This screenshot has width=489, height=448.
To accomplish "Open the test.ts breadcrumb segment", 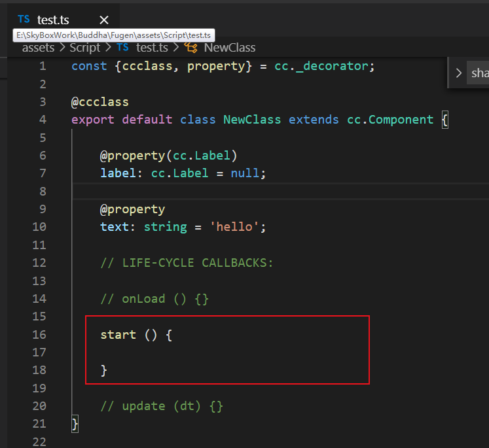I will point(152,48).
